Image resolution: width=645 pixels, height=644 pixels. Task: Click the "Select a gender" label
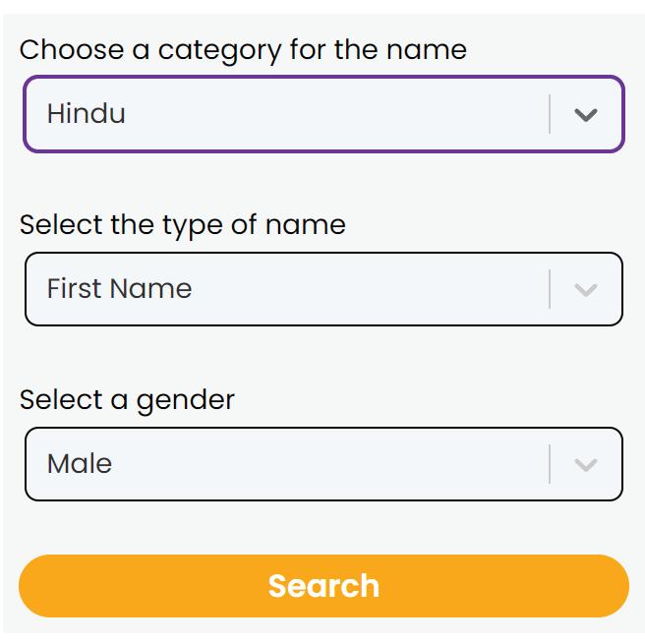(x=127, y=399)
